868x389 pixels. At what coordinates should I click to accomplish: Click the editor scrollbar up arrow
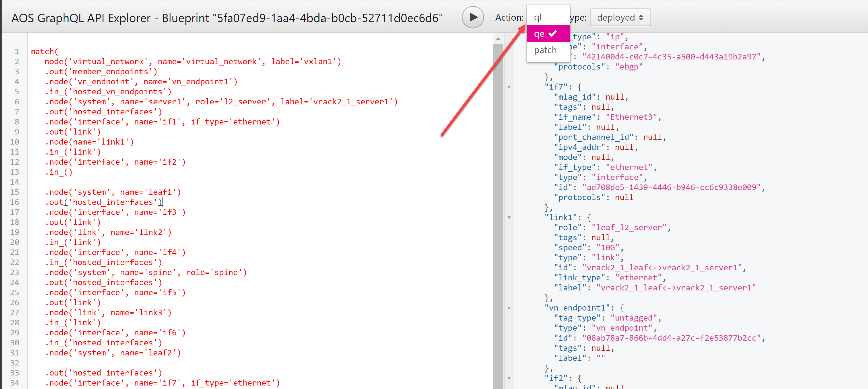tap(498, 39)
